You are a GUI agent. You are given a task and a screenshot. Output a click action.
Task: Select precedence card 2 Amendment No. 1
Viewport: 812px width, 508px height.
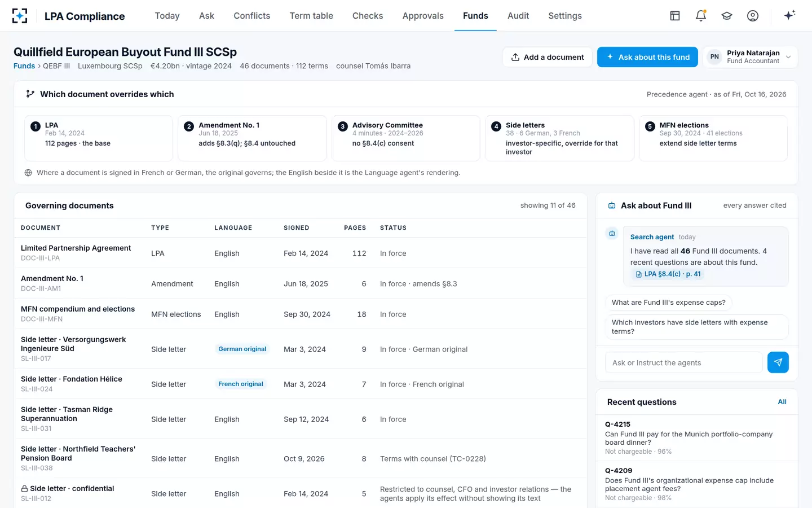[252, 138]
